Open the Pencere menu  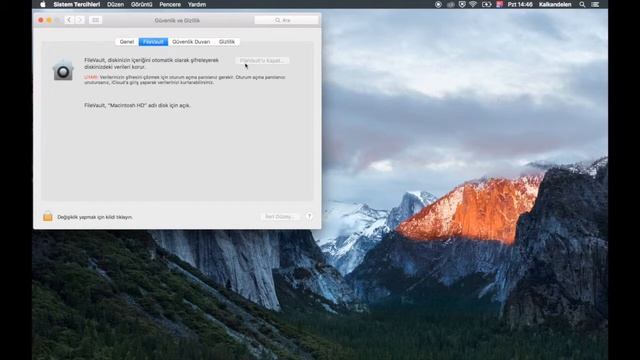point(170,4)
